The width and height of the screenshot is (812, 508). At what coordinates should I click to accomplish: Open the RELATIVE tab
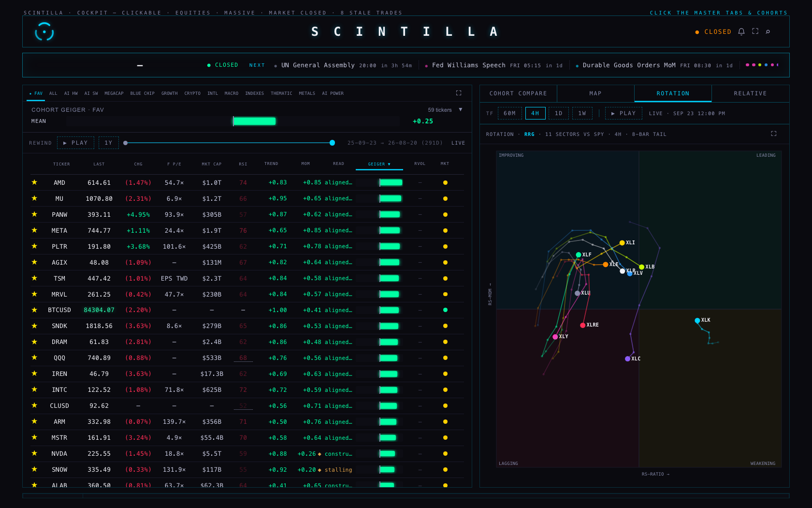coord(750,93)
